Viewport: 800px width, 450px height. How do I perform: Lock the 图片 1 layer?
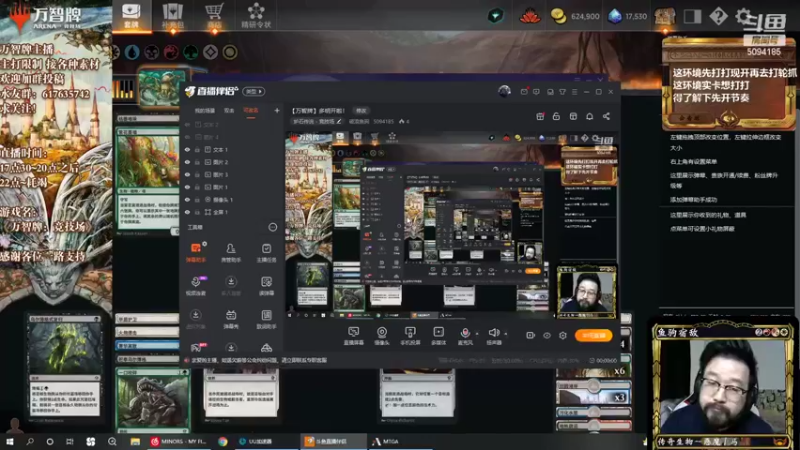197,187
